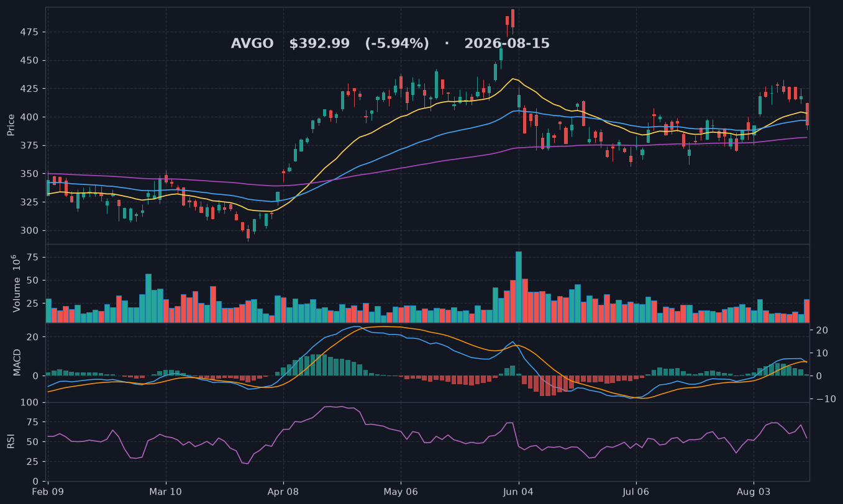
Task: Select the Feb 09 x-axis date label
Action: click(48, 491)
